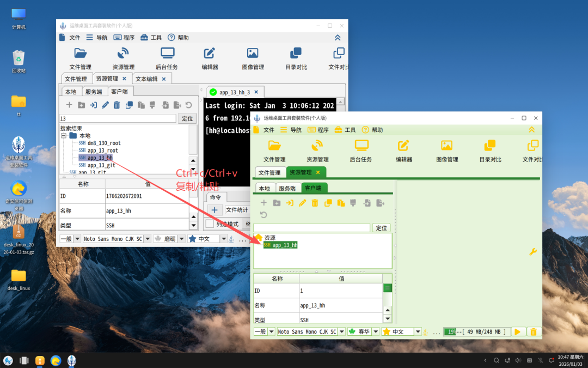The width and height of the screenshot is (588, 368).
Task: Open font dropdown in green window status bar
Action: (342, 331)
